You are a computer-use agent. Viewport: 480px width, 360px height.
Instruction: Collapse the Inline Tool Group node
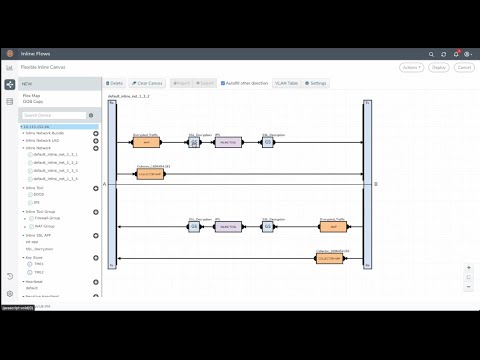point(24,212)
